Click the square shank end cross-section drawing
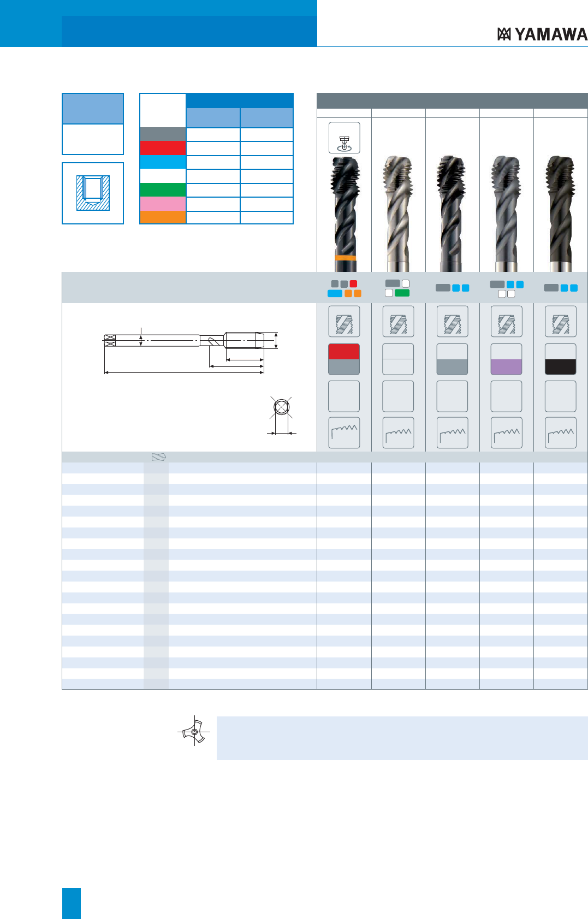This screenshot has height=919, width=588. coord(281,416)
